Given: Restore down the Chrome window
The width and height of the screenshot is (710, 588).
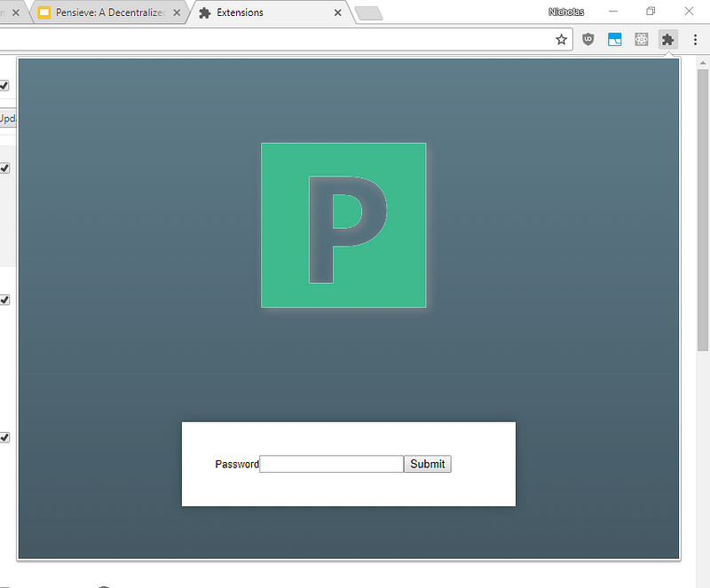Looking at the screenshot, I should (651, 12).
